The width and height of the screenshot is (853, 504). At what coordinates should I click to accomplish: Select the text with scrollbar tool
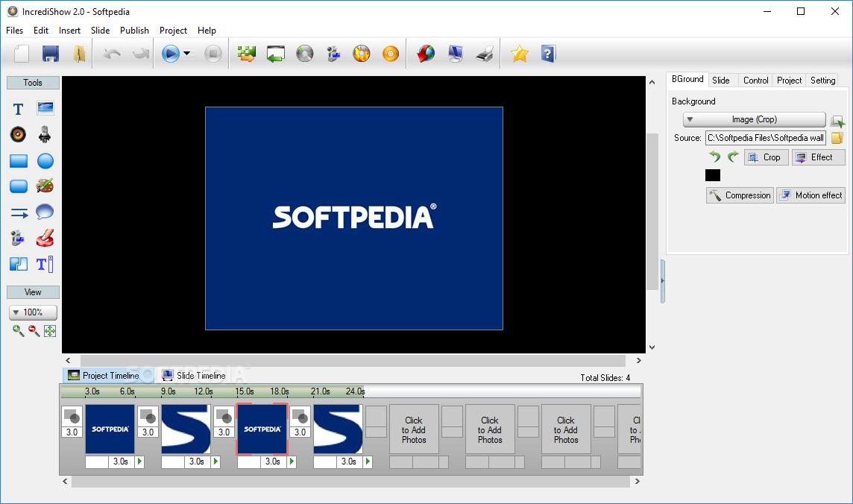click(45, 264)
